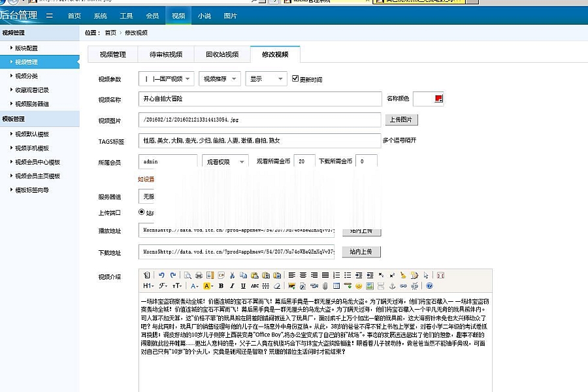The image size is (588, 392).
Task: Select the 站内 upload port radio button
Action: click(141, 212)
